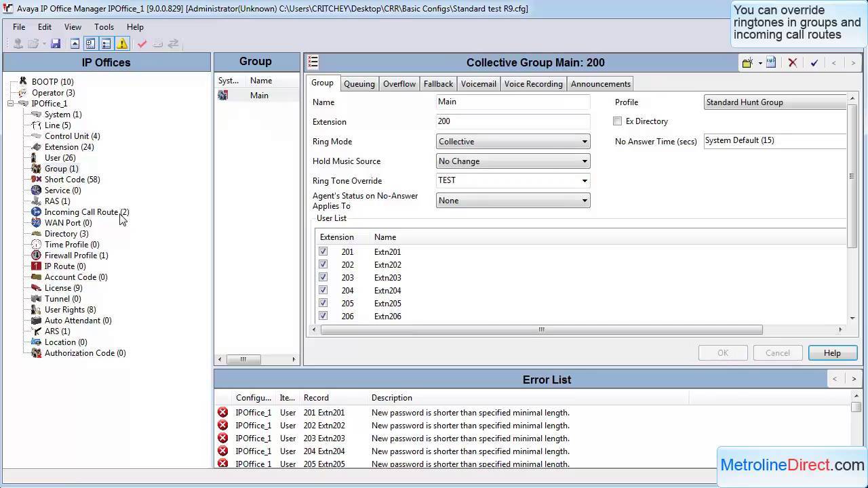Open dropdown arrow beside open folder icon
The height and width of the screenshot is (488, 868).
(x=45, y=43)
